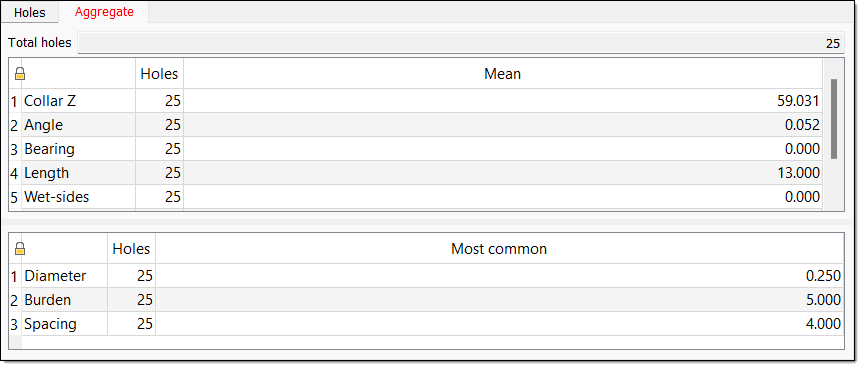Click the Holes header in Most common table
Viewport: 861px width, 367px height.
(131, 249)
